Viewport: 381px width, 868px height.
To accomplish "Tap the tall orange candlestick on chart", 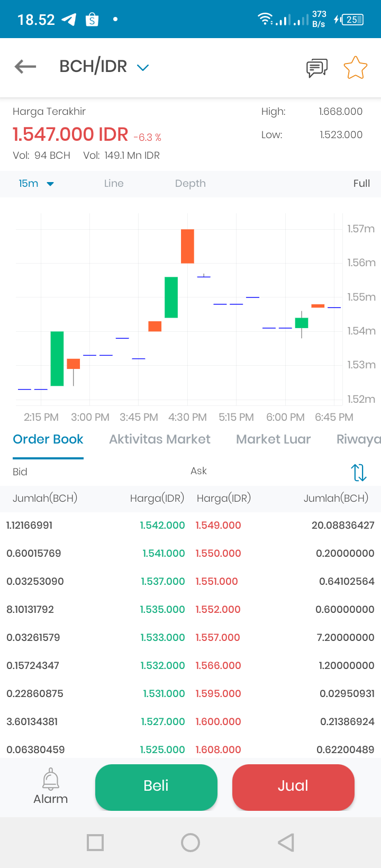I will click(187, 246).
